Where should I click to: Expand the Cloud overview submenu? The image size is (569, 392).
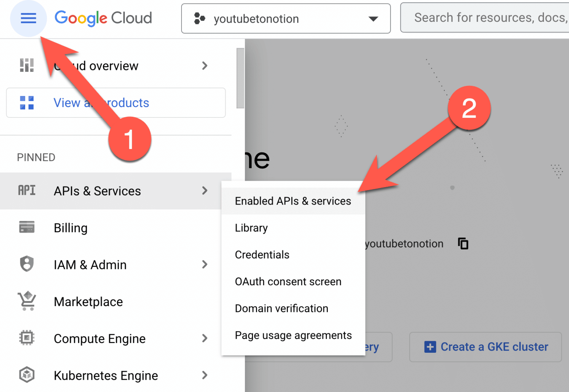204,66
